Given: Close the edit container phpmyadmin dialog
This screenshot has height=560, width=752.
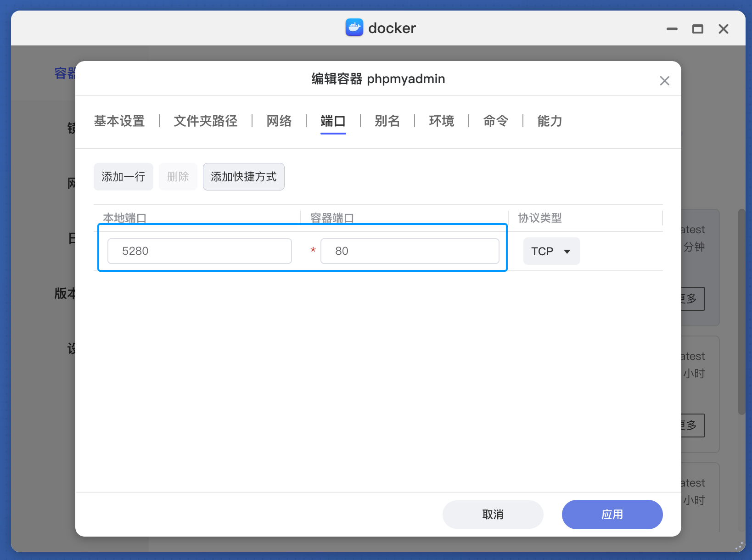Looking at the screenshot, I should click(664, 81).
